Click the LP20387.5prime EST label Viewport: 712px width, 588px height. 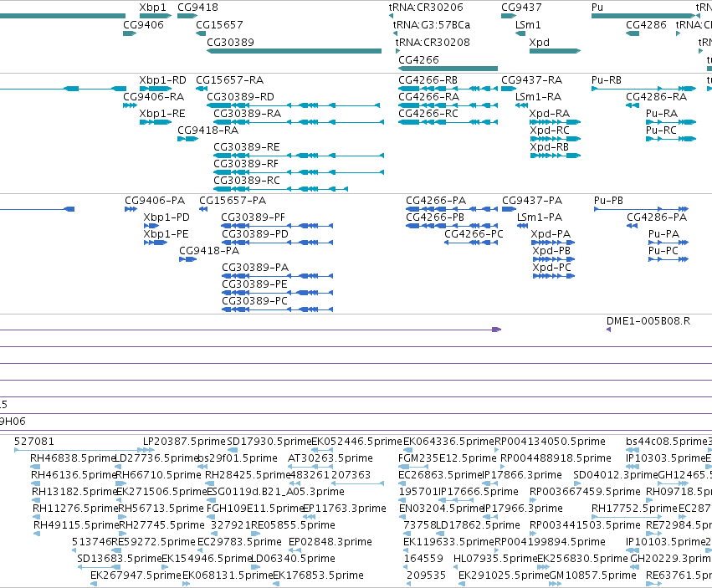pyautogui.click(x=184, y=442)
